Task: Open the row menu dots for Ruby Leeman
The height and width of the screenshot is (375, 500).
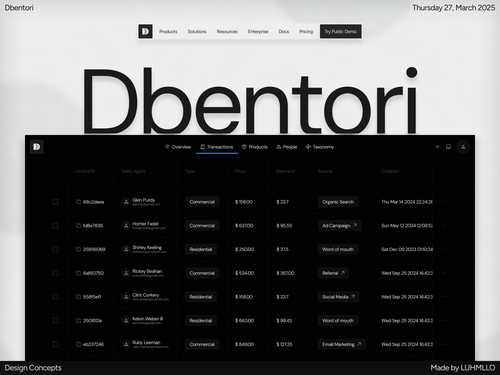Action: pyautogui.click(x=444, y=344)
